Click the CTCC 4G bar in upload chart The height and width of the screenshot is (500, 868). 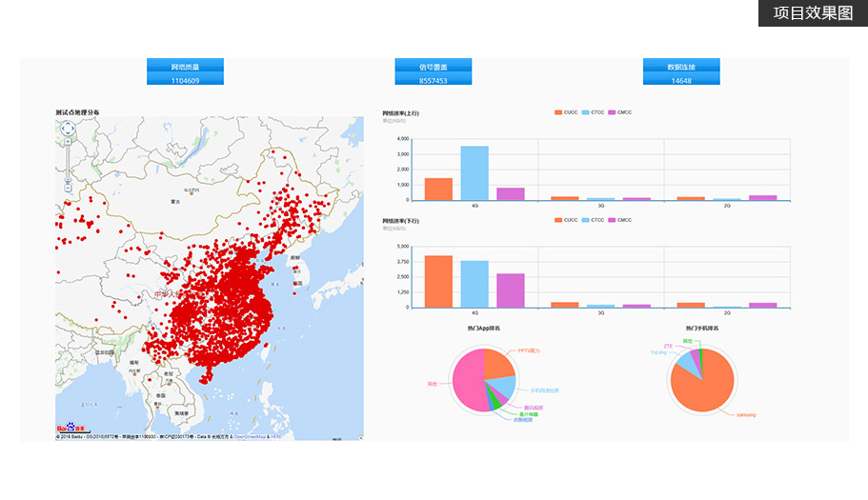(474, 173)
